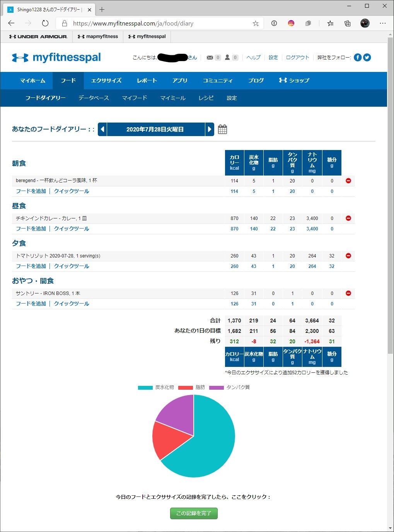The image size is (394, 532).
Task: Remove the サントリー IRON BOSS entry
Action: pyautogui.click(x=348, y=293)
